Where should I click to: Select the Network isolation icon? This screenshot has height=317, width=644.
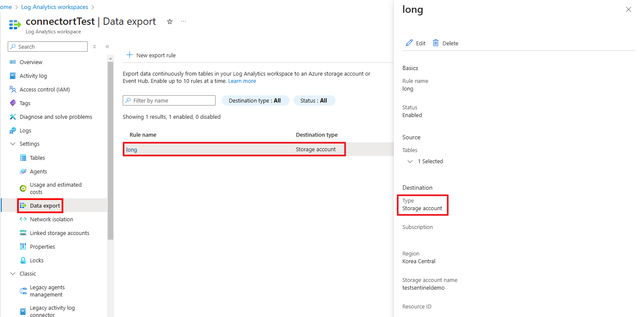tap(23, 219)
